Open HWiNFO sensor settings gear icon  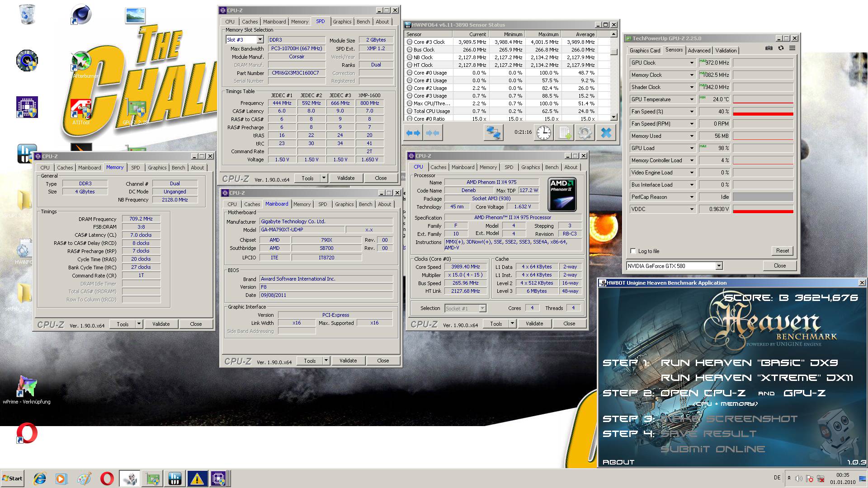click(x=585, y=133)
